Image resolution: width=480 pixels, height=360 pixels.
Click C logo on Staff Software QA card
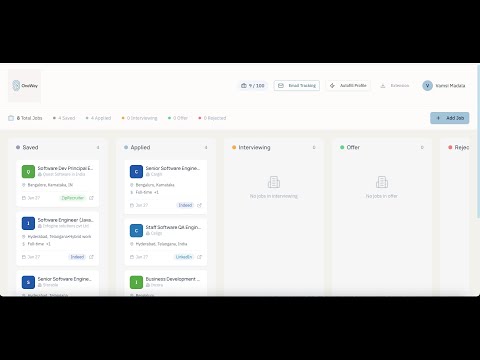[x=136, y=231]
